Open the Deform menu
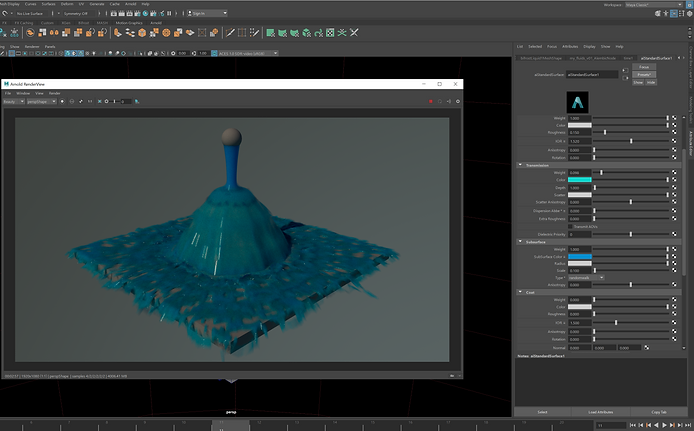 (67, 4)
